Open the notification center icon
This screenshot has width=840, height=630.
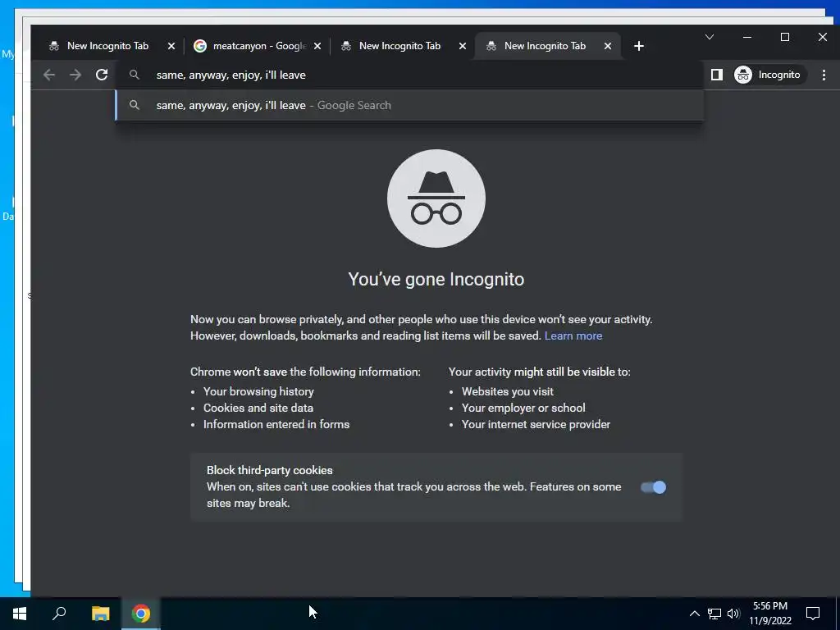[x=813, y=614]
